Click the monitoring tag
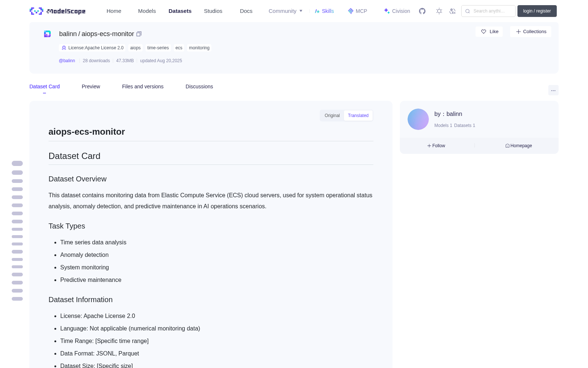Image resolution: width=588 pixels, height=368 pixels. 199,48
